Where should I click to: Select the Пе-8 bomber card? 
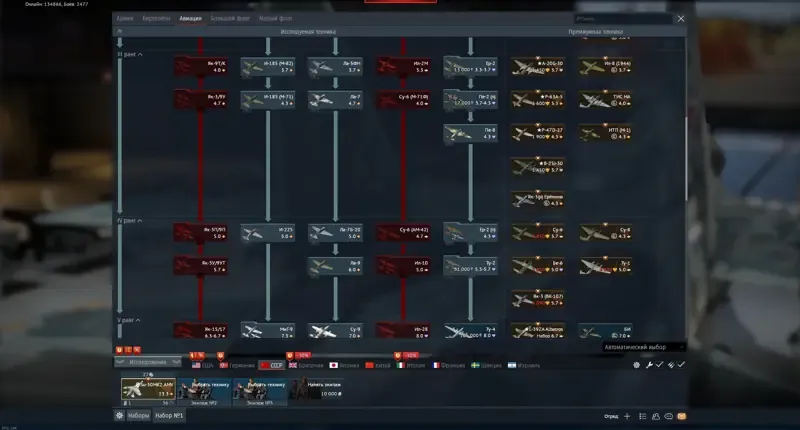click(470, 133)
